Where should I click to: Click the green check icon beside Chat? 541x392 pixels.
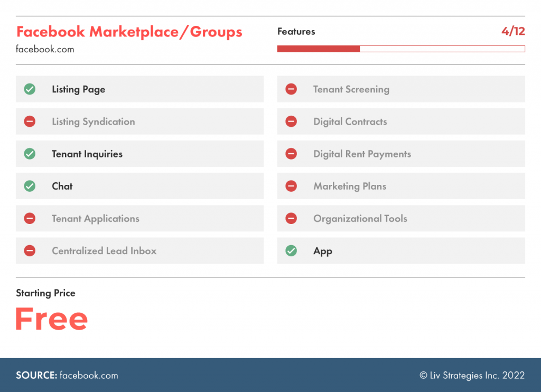[30, 186]
